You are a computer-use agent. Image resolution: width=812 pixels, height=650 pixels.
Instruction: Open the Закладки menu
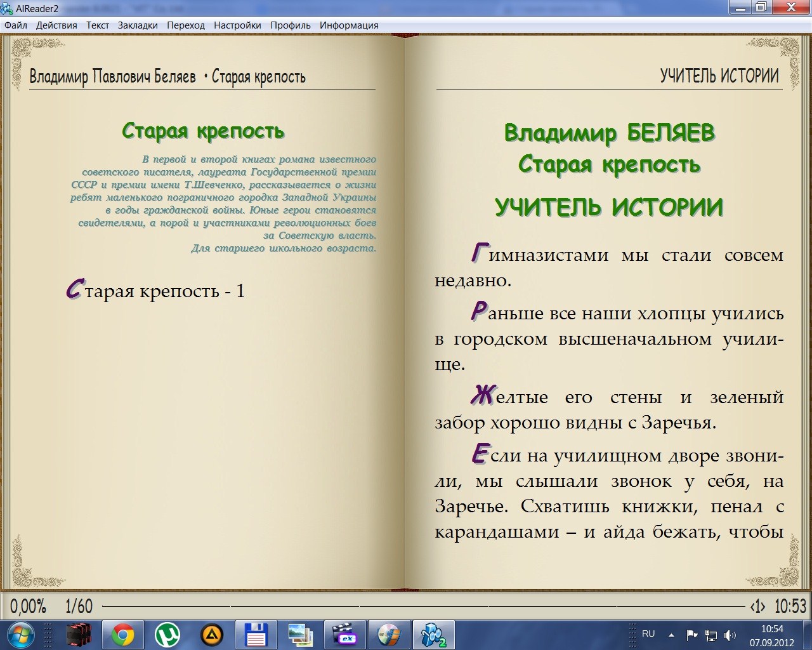[138, 25]
